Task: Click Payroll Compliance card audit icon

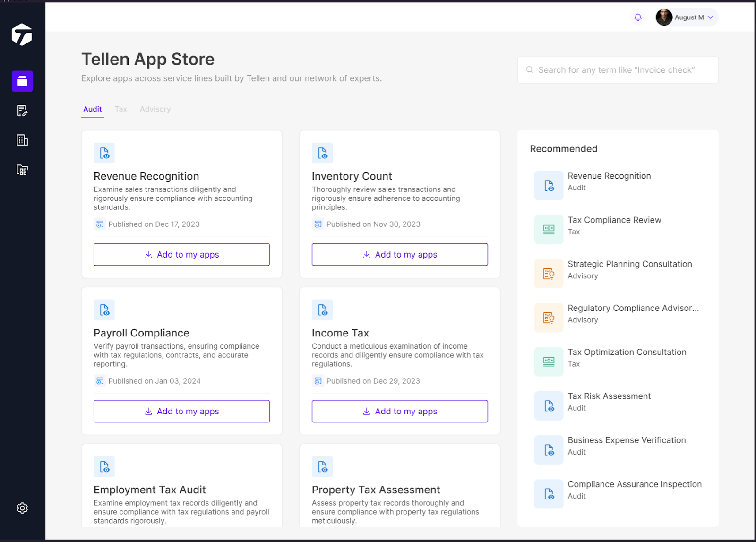Action: click(x=104, y=310)
